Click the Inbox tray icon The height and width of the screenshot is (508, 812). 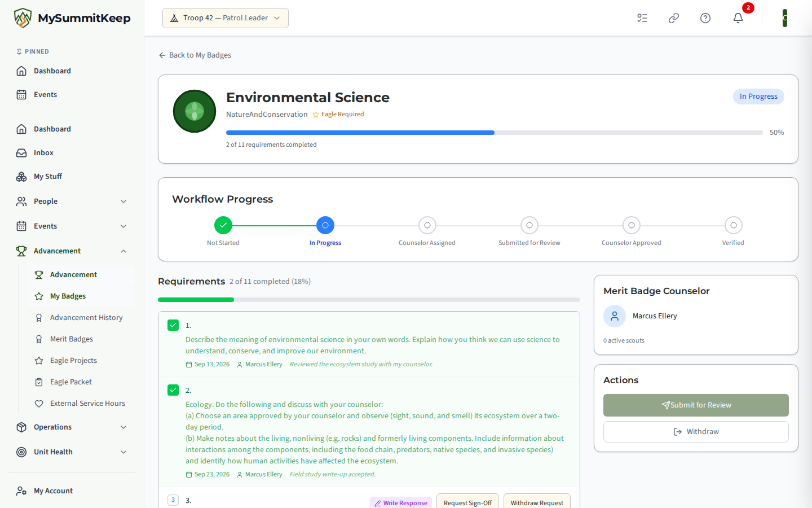click(21, 153)
